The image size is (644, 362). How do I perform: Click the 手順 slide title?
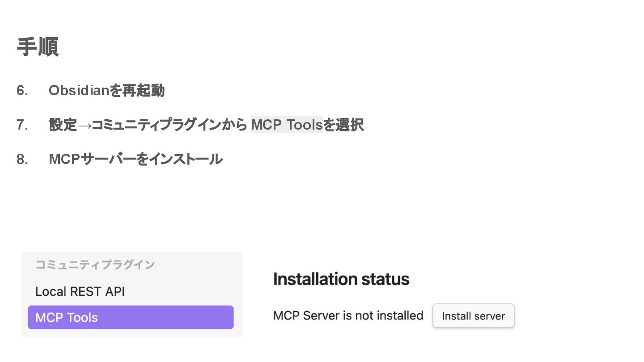click(38, 46)
